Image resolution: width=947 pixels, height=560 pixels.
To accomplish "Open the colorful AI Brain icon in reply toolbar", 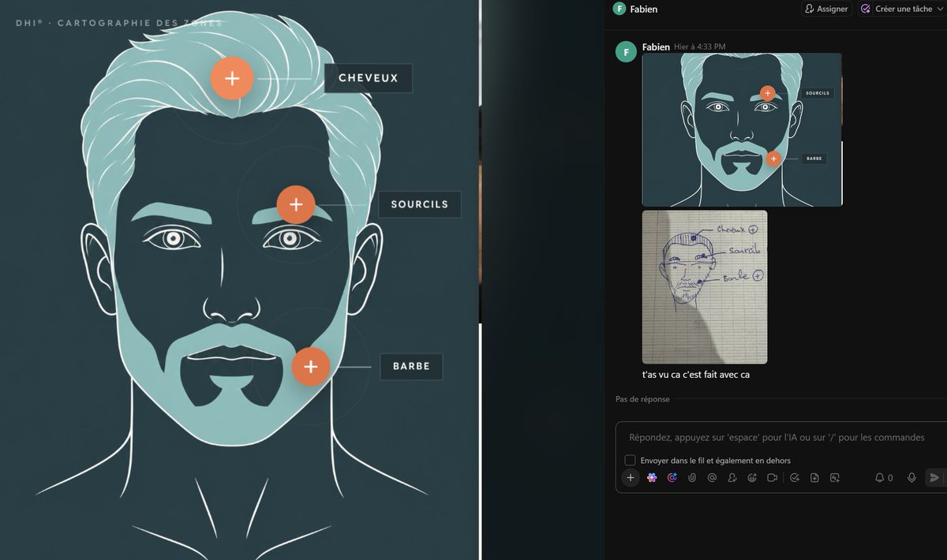I will click(x=652, y=477).
